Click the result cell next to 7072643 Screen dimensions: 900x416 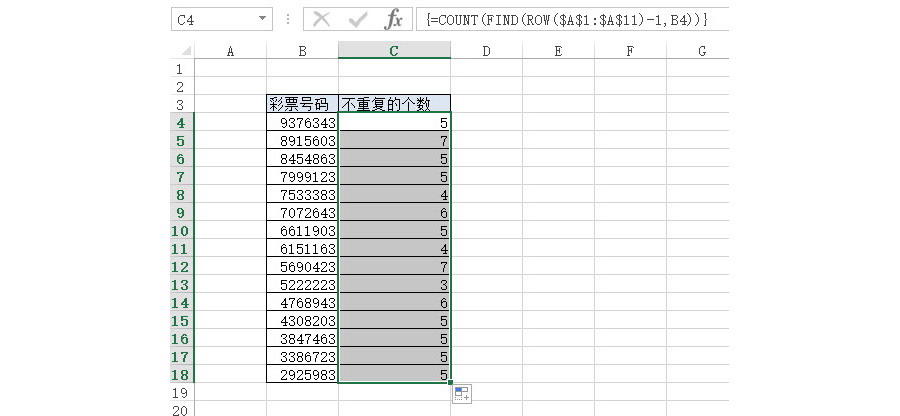coord(394,212)
